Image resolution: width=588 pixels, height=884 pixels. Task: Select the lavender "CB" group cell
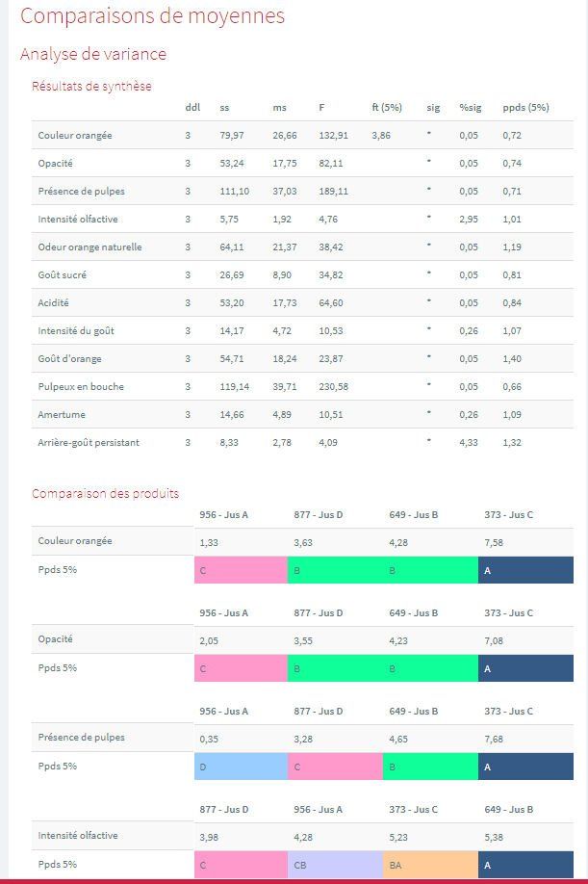point(335,865)
